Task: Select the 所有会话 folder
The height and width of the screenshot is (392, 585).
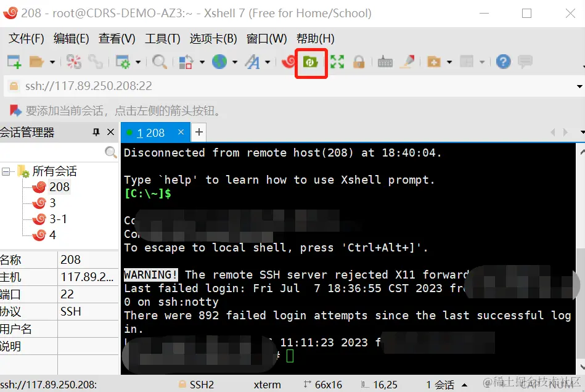Action: tap(54, 171)
